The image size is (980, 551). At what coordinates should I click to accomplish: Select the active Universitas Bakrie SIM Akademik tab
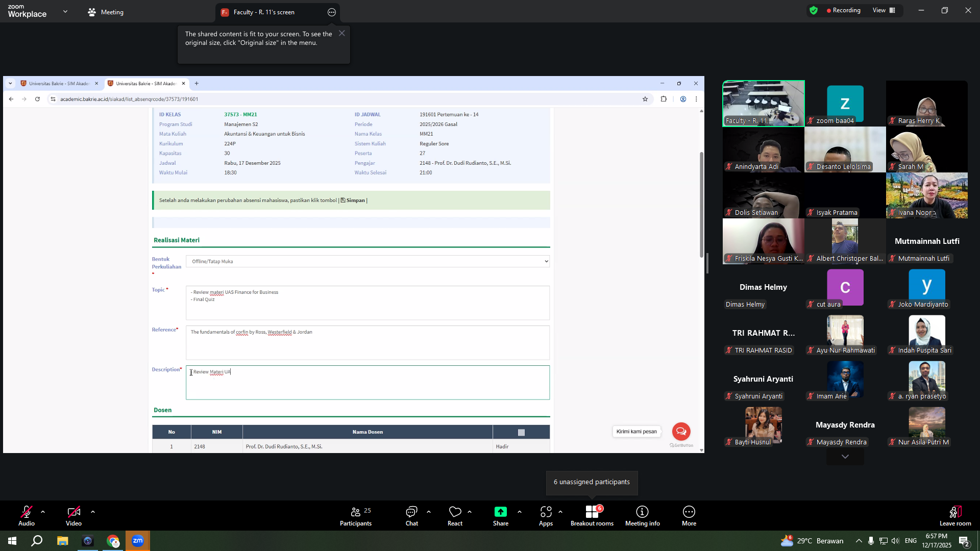(x=145, y=84)
